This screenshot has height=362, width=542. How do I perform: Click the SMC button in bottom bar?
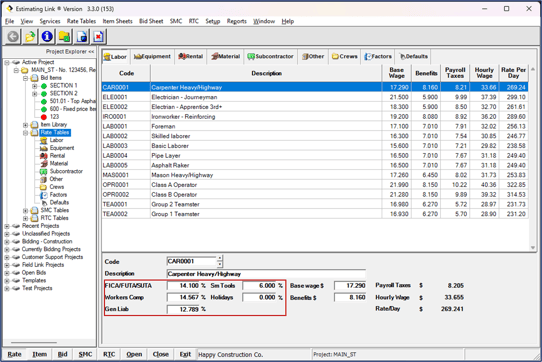click(x=85, y=354)
